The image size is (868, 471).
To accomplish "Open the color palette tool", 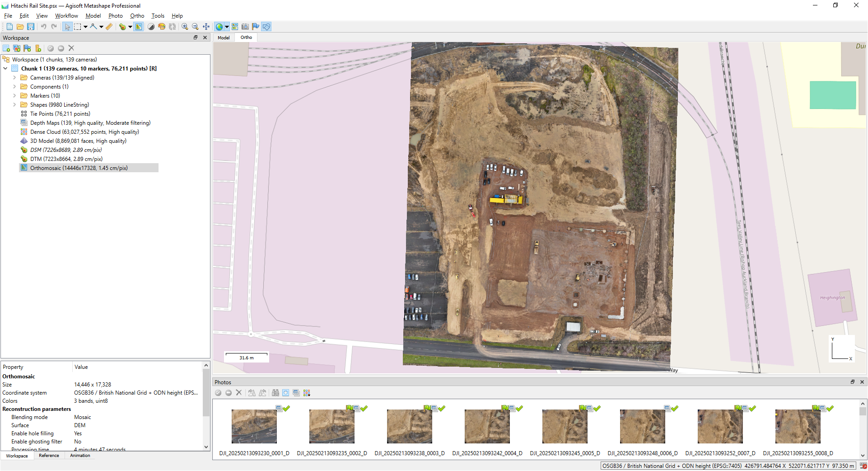I will tap(162, 27).
